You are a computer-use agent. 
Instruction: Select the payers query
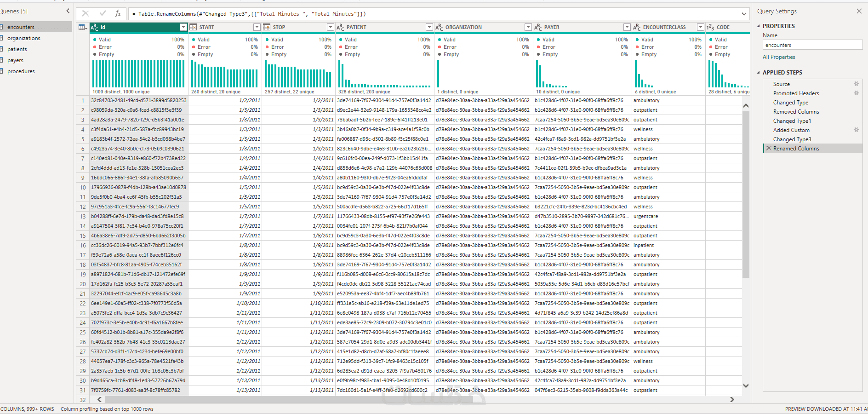coord(36,60)
